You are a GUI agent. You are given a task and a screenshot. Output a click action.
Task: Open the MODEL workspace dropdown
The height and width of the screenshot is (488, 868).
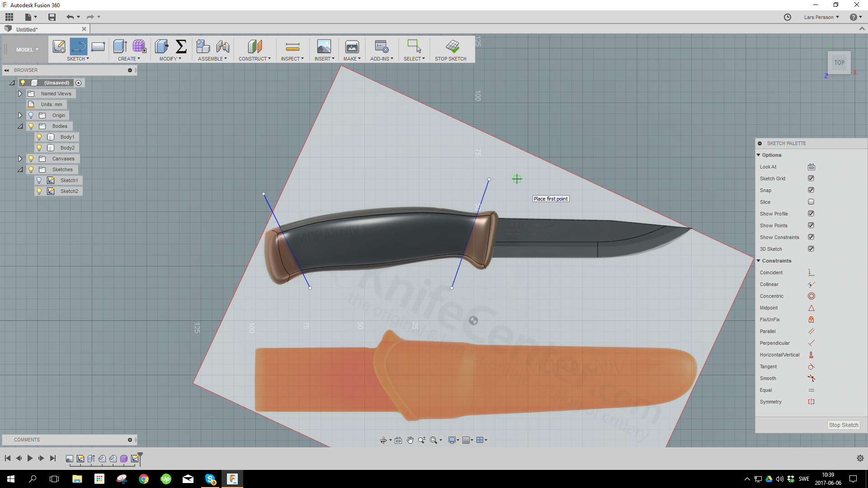(x=26, y=49)
